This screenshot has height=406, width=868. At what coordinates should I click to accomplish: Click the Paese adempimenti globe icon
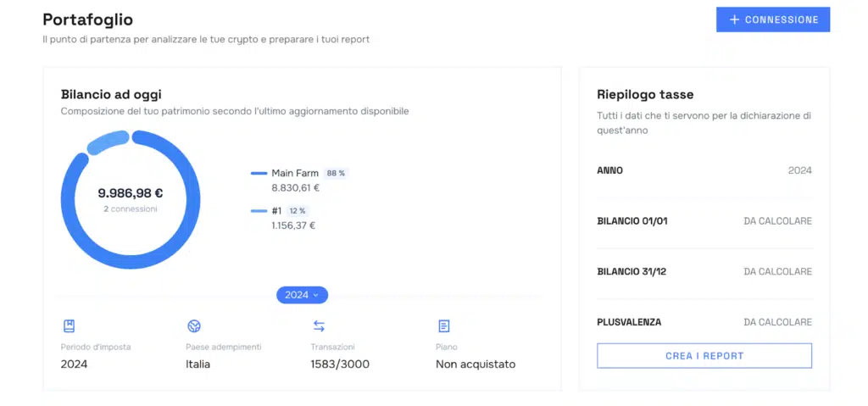coord(194,326)
